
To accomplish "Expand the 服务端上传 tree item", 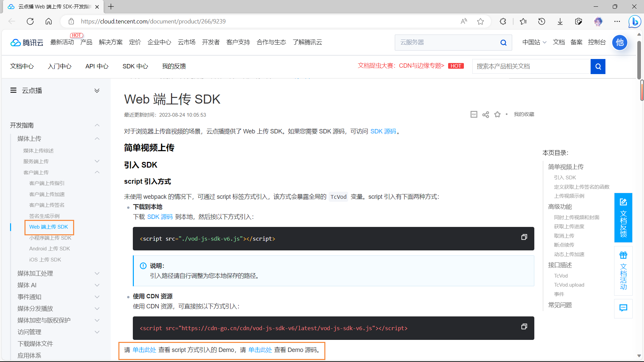I will click(x=97, y=161).
